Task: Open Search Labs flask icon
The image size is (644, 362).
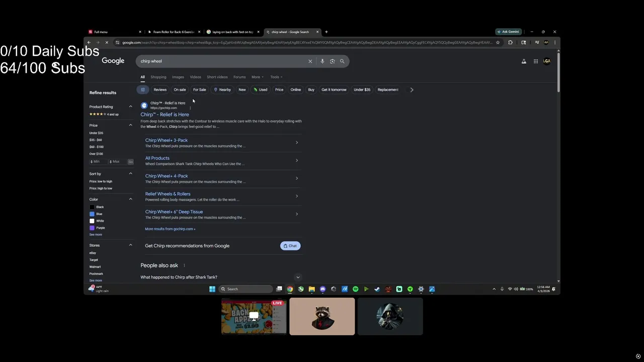Action: (524, 61)
